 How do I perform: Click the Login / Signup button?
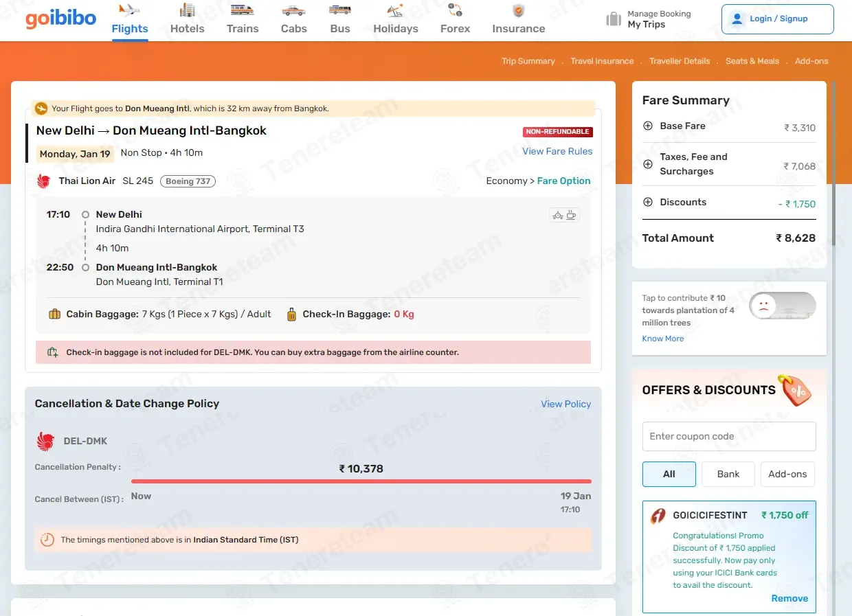pyautogui.click(x=777, y=19)
